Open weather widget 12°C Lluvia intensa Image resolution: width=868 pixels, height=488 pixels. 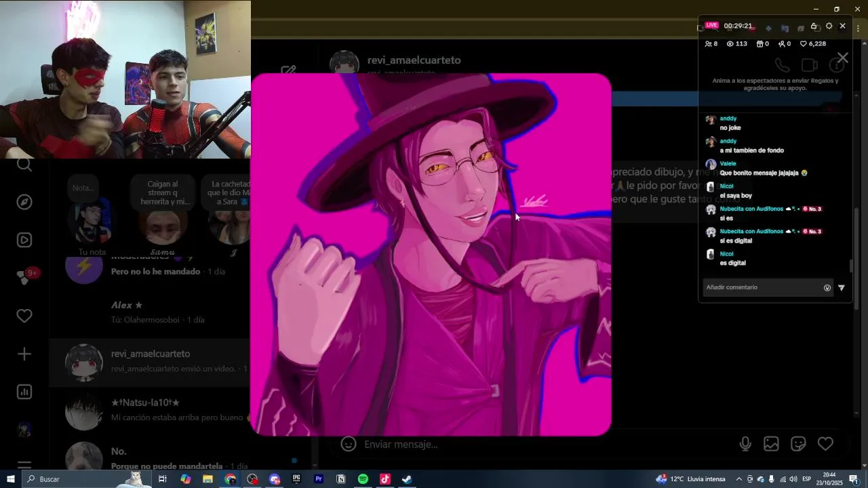pyautogui.click(x=691, y=479)
